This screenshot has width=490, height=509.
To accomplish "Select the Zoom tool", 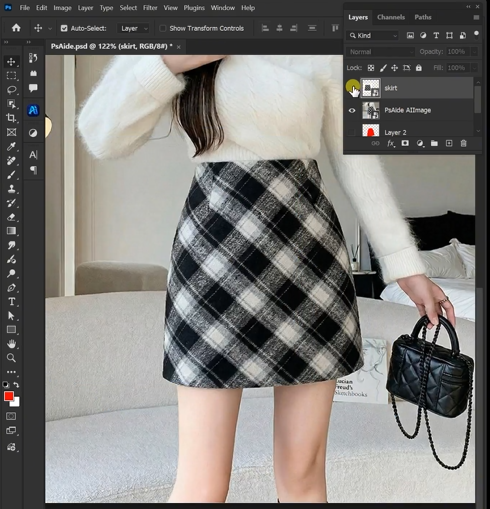I will 11,358.
